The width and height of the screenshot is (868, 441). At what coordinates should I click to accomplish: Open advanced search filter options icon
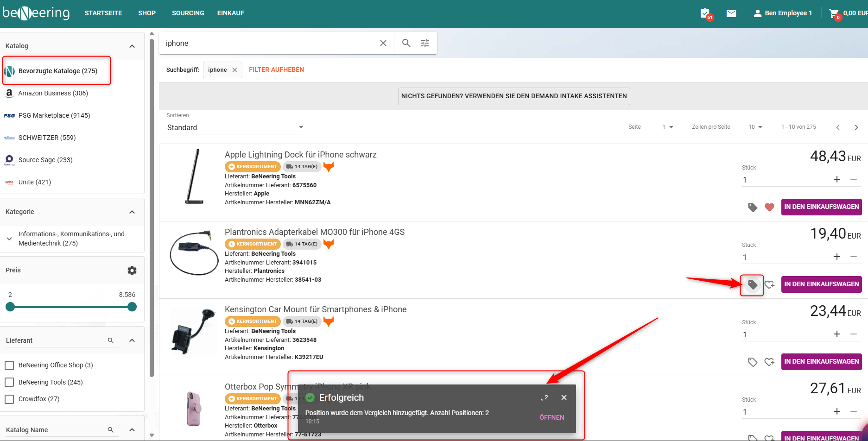point(424,43)
